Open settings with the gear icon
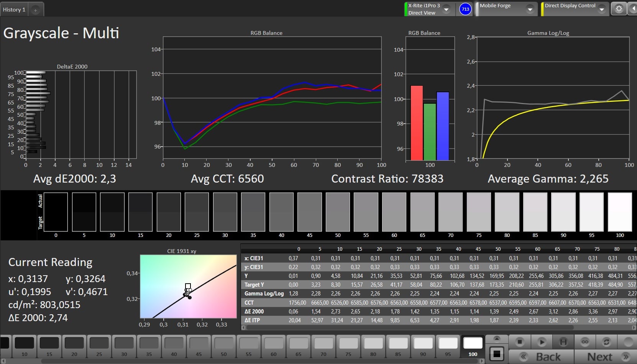 [x=619, y=9]
